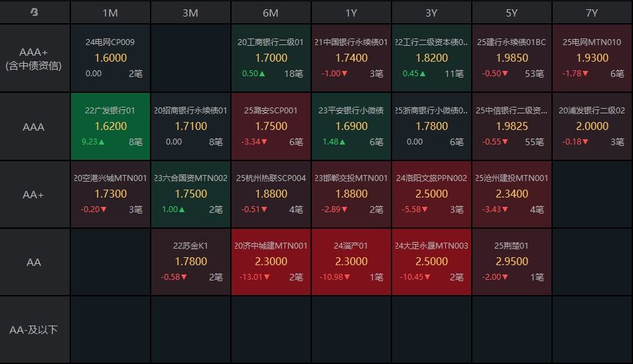Click the AA-及以下 rating row label
This screenshot has width=633, height=364.
(35, 330)
